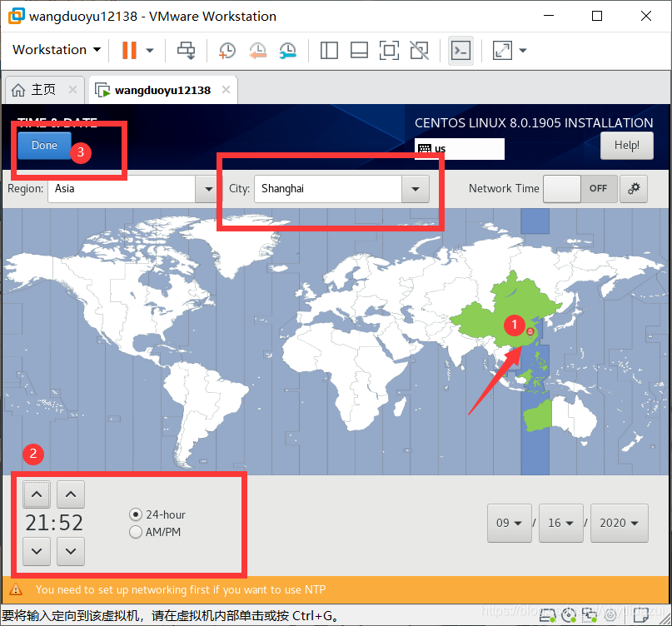Open the snapshot manager
Screen dimensions: 672x626
(288, 50)
